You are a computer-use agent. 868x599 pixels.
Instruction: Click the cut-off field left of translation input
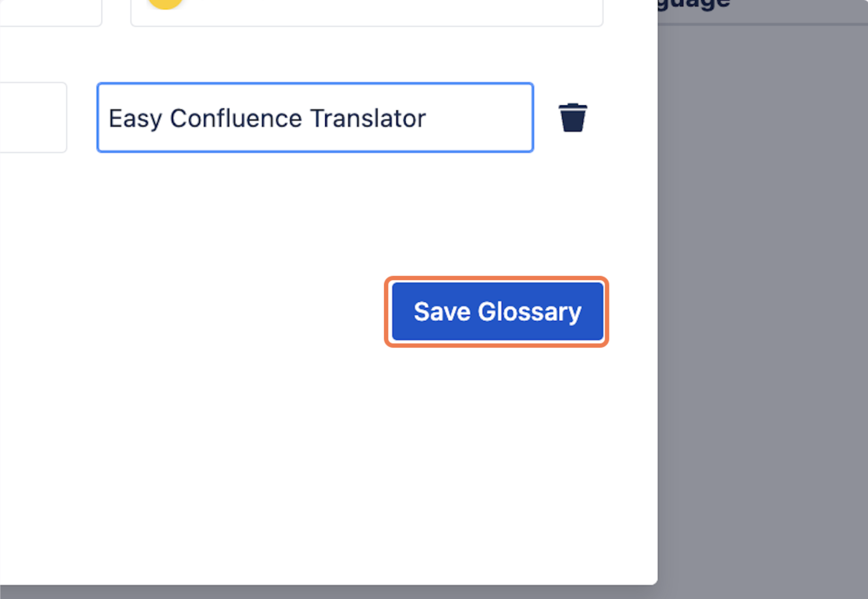(x=32, y=118)
